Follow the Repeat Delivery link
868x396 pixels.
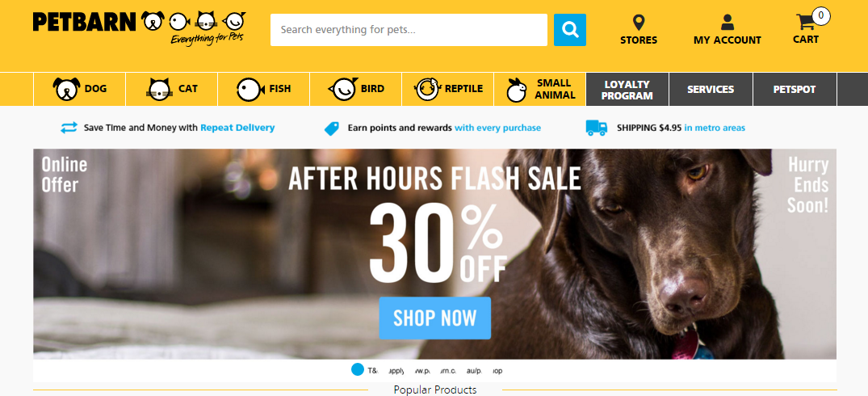pyautogui.click(x=237, y=128)
